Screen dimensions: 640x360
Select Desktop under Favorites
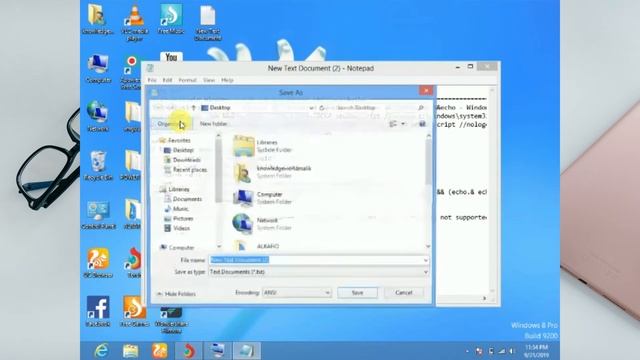[179, 150]
